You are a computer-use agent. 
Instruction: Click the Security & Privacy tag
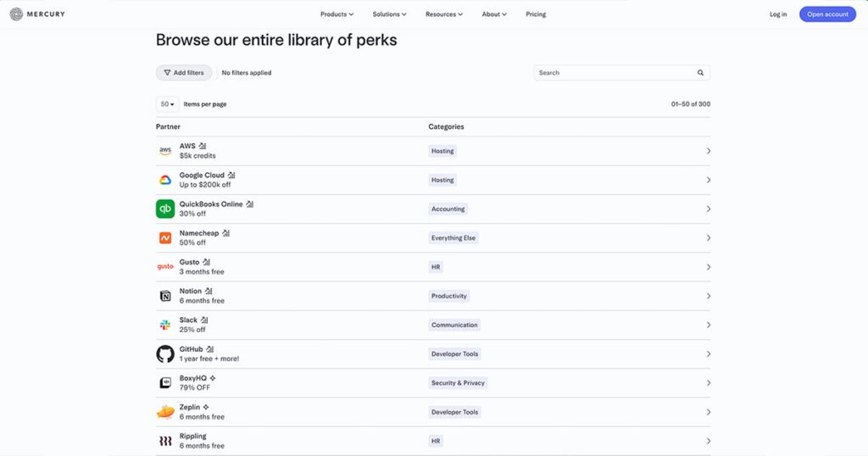458,383
